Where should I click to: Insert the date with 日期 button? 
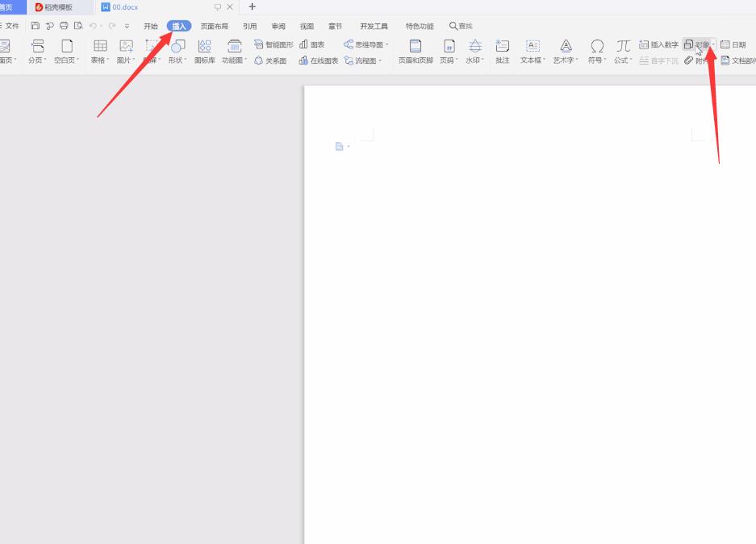pyautogui.click(x=733, y=44)
